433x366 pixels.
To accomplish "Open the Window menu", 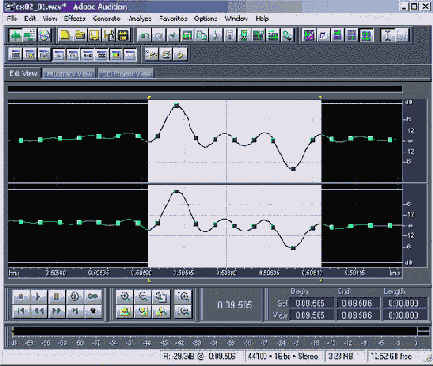I will point(236,19).
